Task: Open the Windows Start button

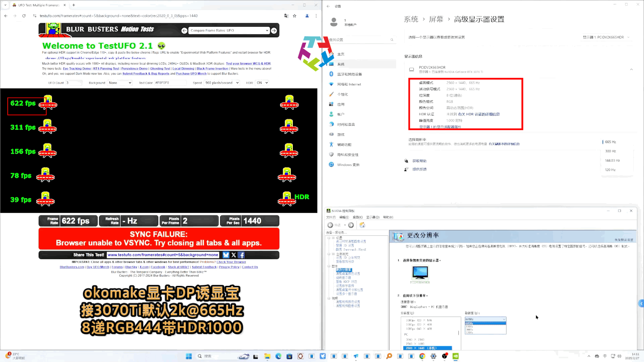Action: (x=189, y=356)
